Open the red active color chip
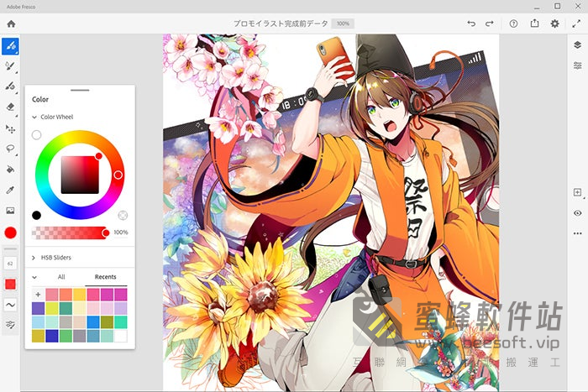 [x=10, y=233]
